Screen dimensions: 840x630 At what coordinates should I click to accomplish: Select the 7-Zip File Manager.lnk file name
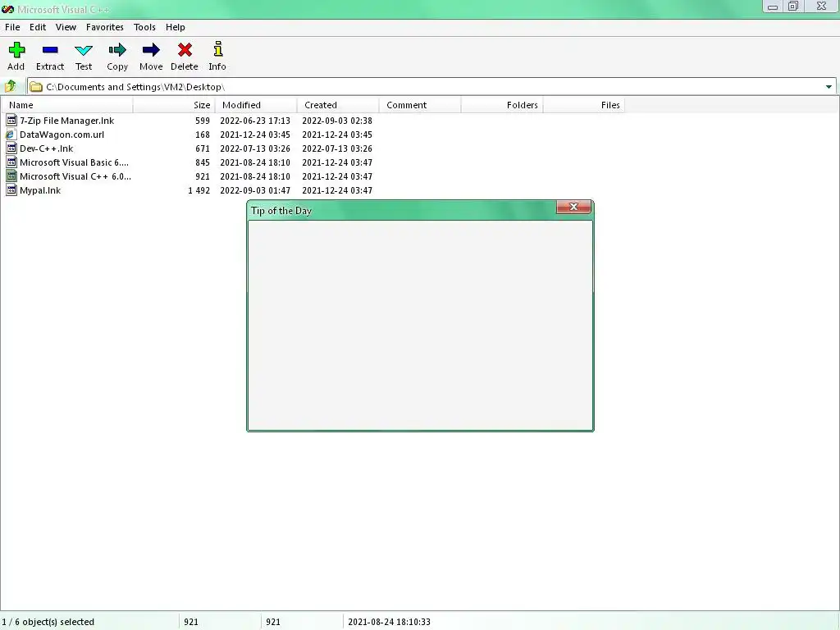[67, 121]
